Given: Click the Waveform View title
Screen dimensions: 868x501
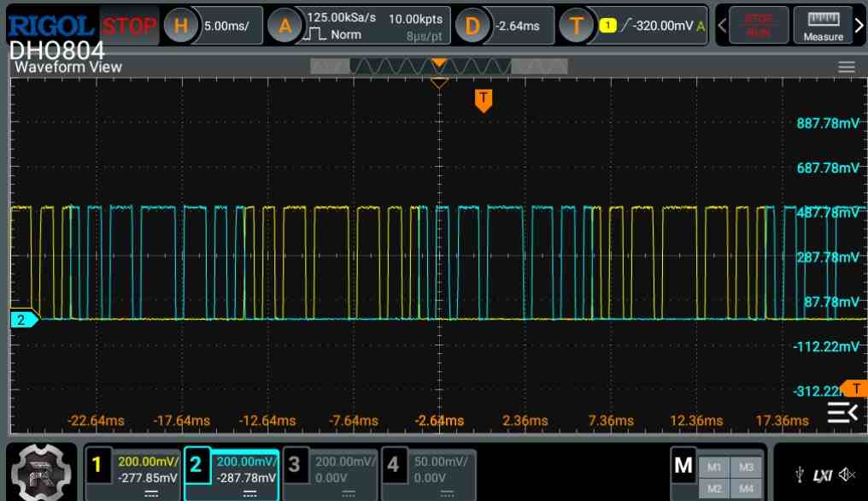Looking at the screenshot, I should tap(68, 67).
